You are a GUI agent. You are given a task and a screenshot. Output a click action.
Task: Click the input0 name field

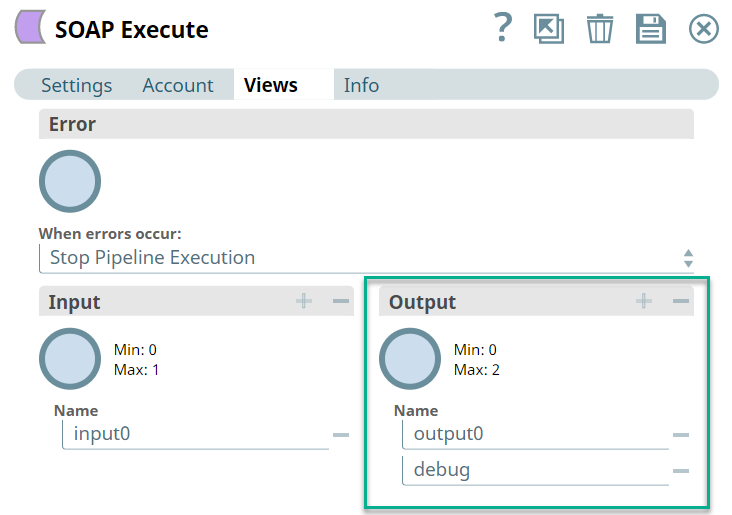195,434
